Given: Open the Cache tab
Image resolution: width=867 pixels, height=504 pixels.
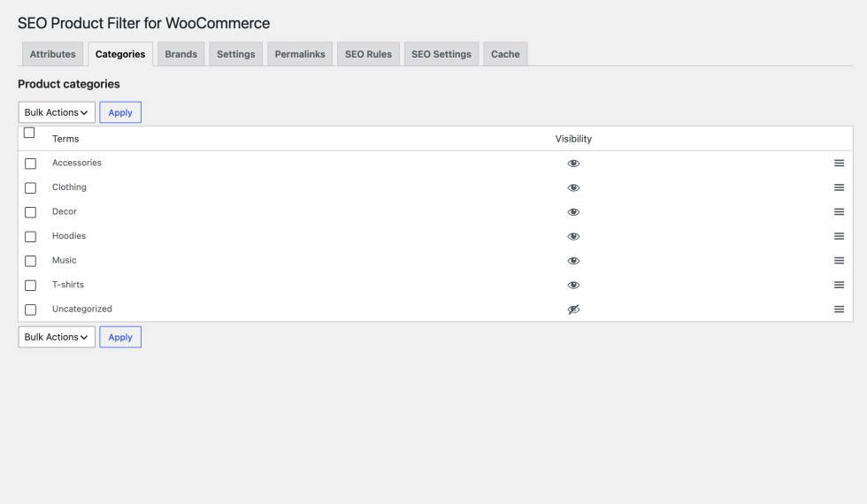Looking at the screenshot, I should point(505,54).
